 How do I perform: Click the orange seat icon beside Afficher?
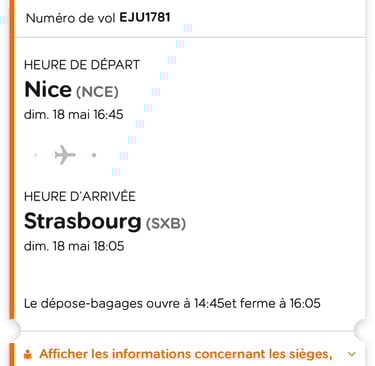pyautogui.click(x=28, y=355)
